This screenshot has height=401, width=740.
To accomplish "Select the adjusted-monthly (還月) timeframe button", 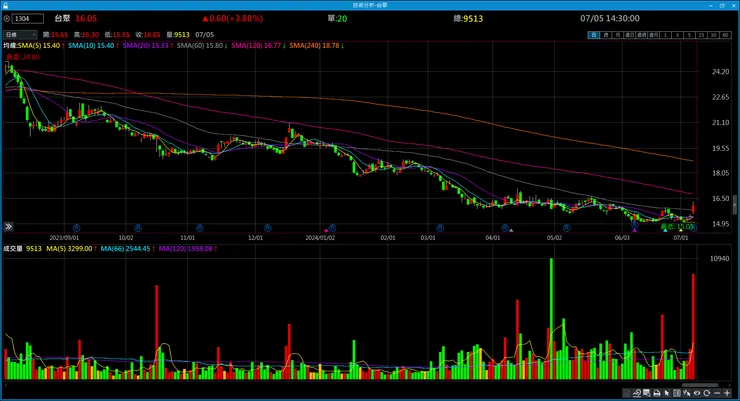I will coord(654,35).
